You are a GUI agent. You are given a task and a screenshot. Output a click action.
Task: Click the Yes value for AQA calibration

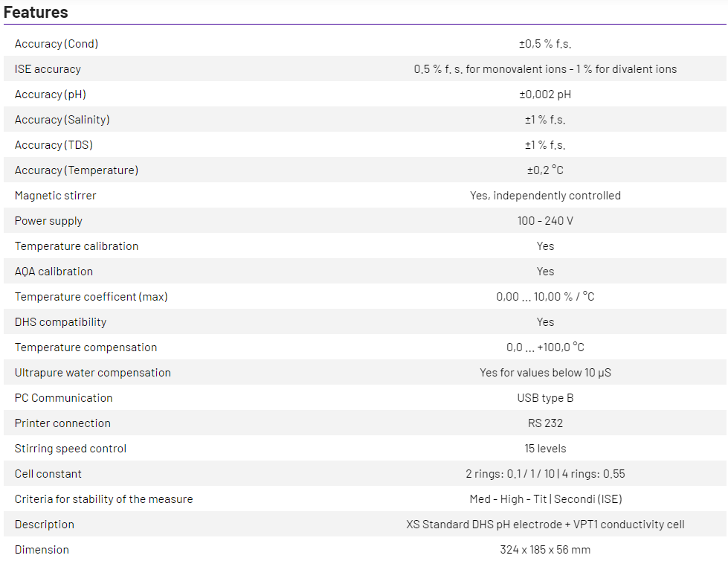545,272
